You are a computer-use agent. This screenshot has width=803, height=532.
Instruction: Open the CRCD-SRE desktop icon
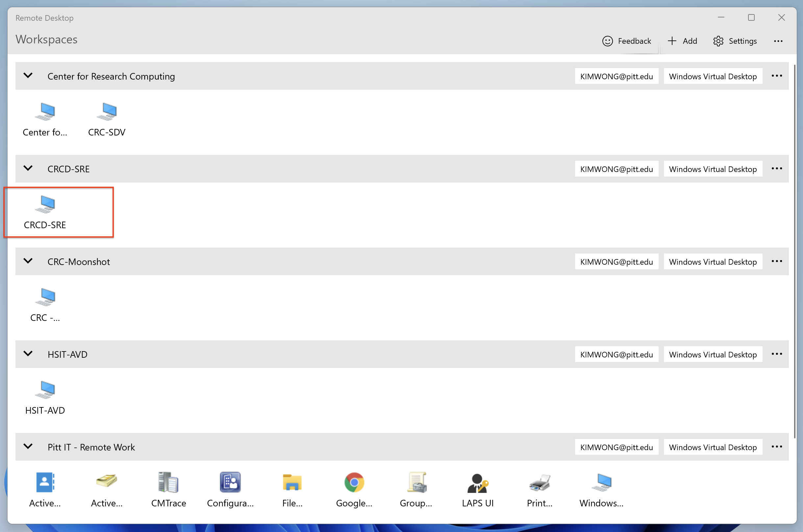pyautogui.click(x=45, y=212)
